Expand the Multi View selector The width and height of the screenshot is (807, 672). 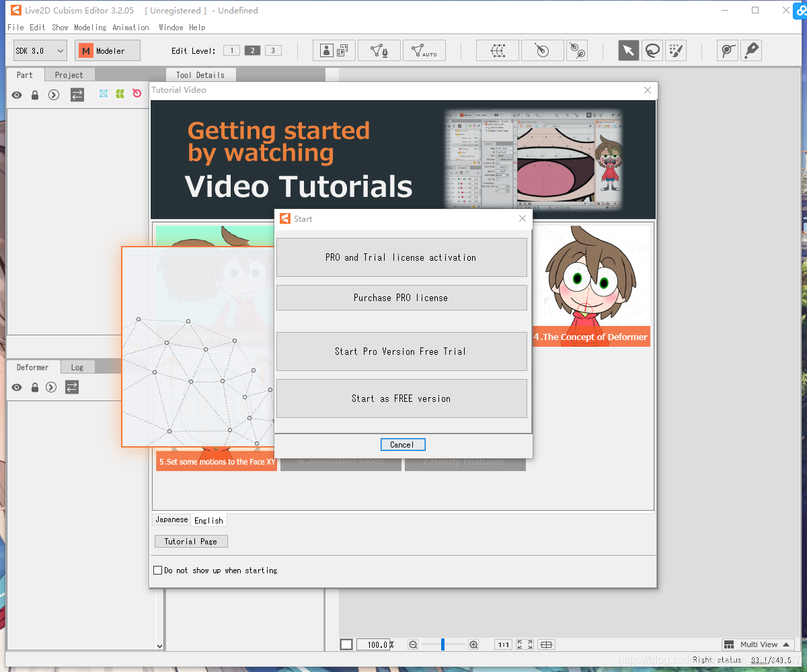(x=758, y=644)
